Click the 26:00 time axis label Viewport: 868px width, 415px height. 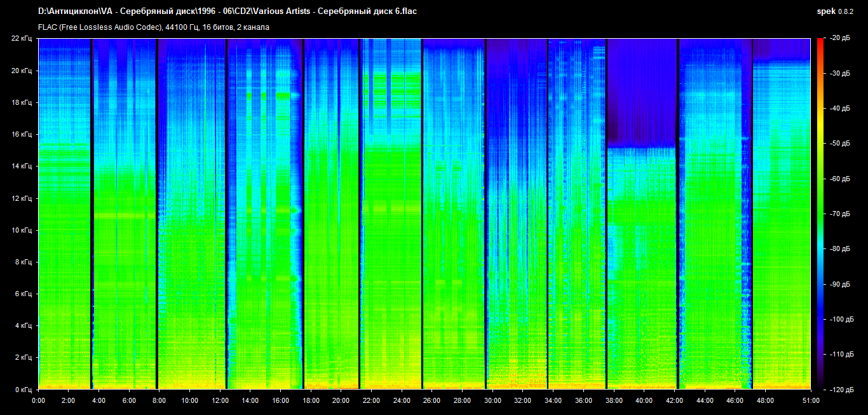point(432,400)
